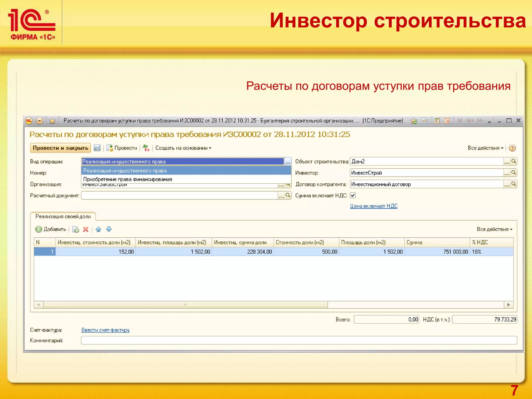Click the calculator icon in title bar
The image size is (532, 399).
437,121
